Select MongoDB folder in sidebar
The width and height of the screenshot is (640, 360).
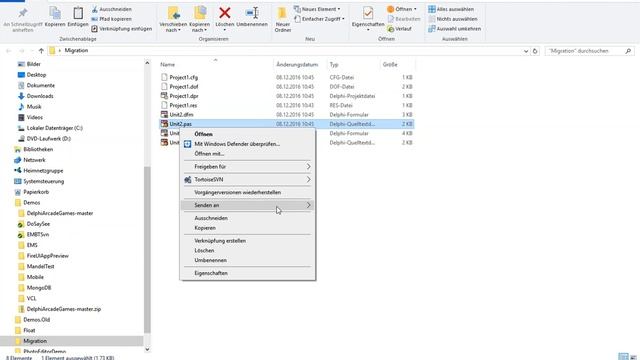coord(39,287)
